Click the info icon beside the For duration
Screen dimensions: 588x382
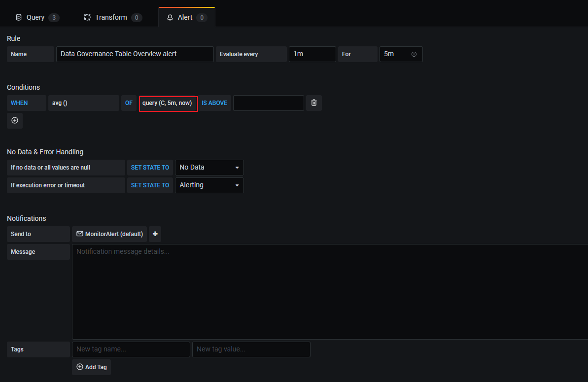tap(414, 54)
